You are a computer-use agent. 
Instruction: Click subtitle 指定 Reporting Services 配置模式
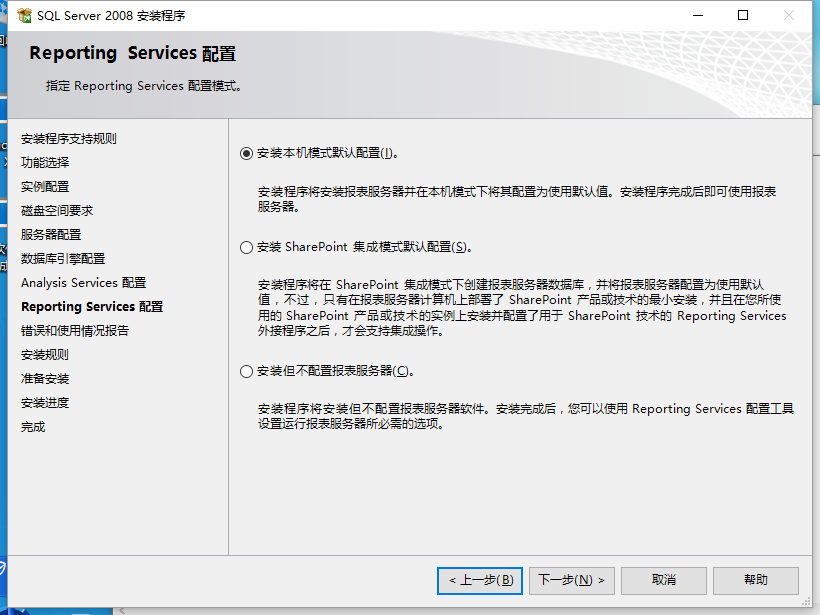(143, 86)
